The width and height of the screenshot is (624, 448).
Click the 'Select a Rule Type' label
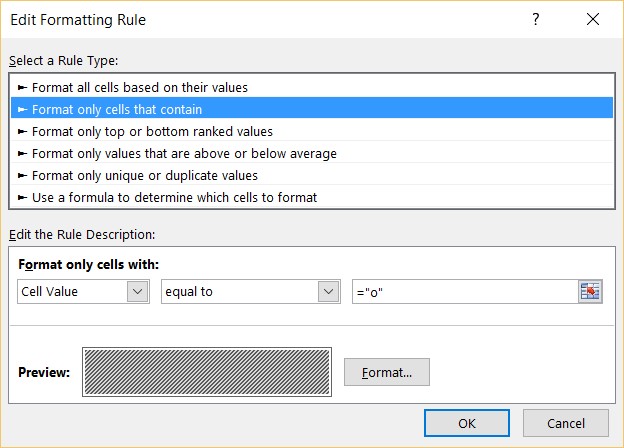(x=64, y=61)
